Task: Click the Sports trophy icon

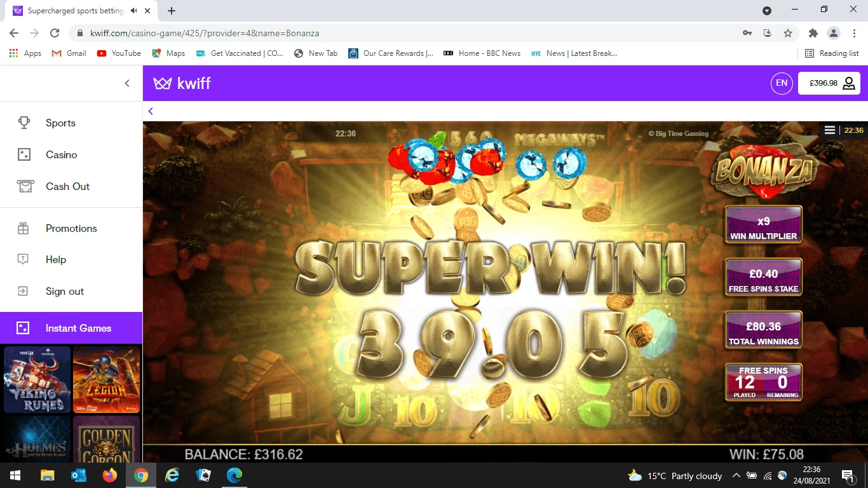Action: (x=24, y=123)
